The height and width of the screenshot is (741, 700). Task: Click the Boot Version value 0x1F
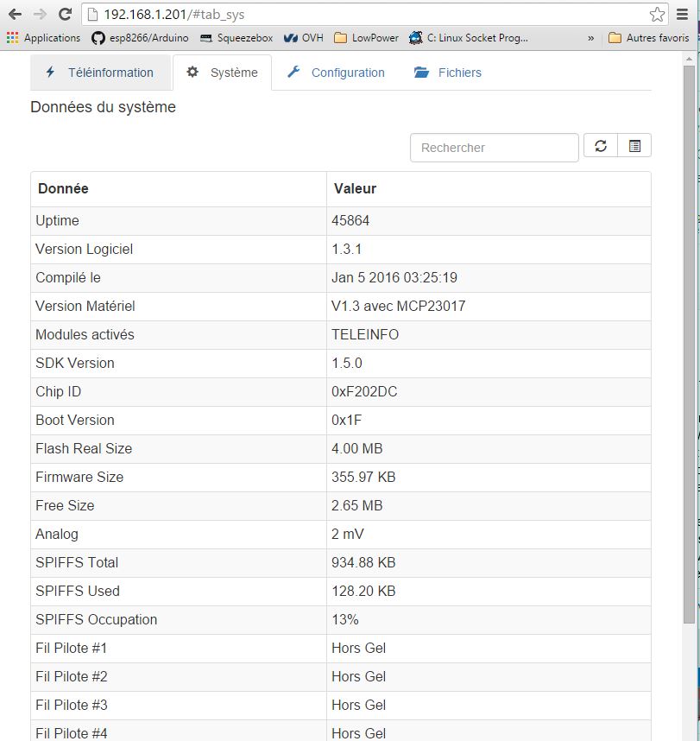pyautogui.click(x=346, y=420)
